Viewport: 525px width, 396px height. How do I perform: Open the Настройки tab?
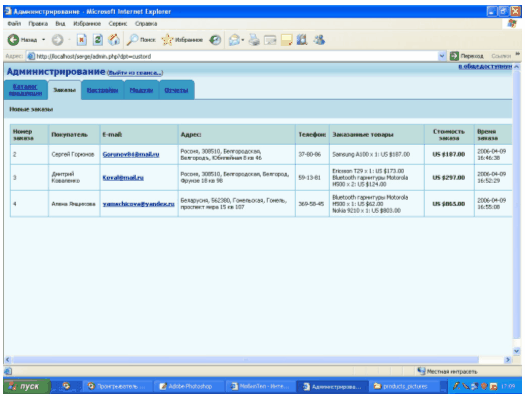102,90
